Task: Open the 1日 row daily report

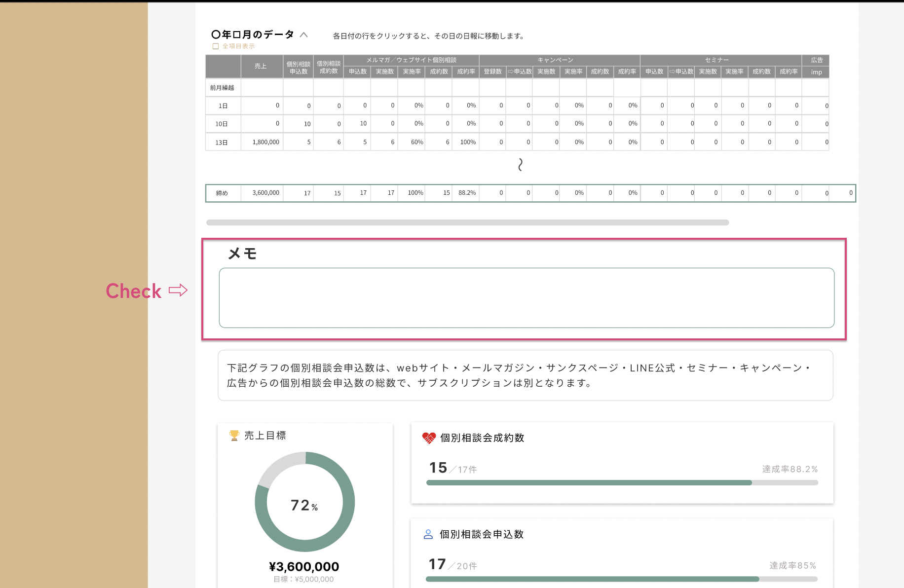Action: (223, 106)
